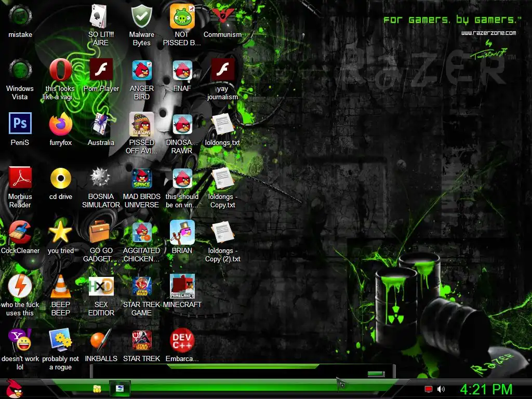This screenshot has width=532, height=399.
Task: Open the 'MINECRAFT' red bird shortcut
Action: click(x=182, y=291)
